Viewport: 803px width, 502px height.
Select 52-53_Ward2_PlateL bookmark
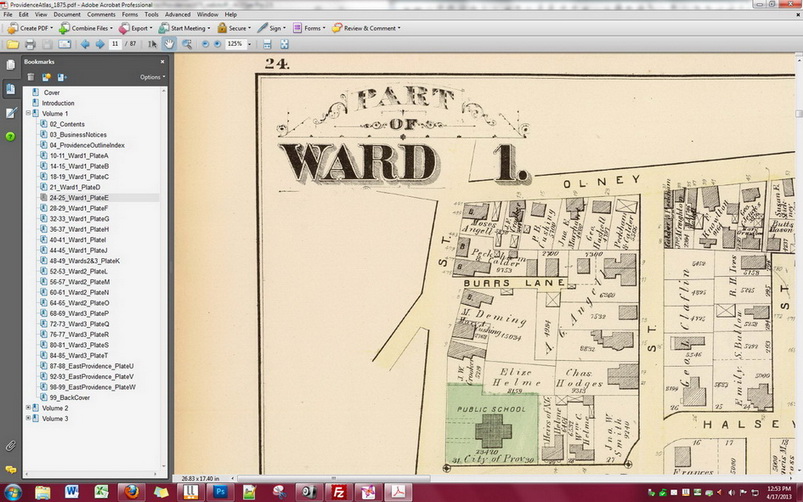(x=79, y=271)
